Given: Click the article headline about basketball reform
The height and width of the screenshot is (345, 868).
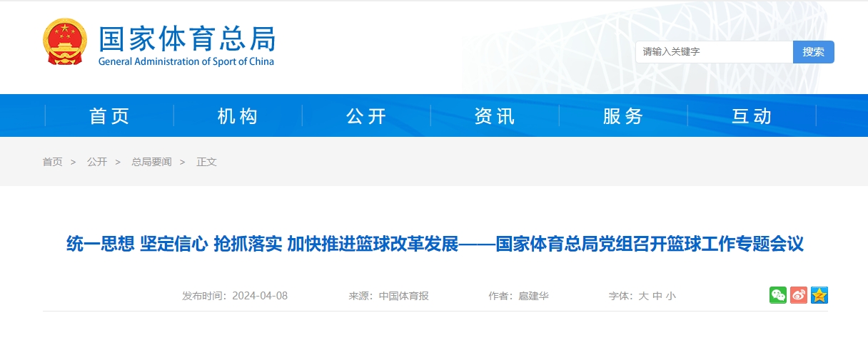Looking at the screenshot, I should (435, 244).
